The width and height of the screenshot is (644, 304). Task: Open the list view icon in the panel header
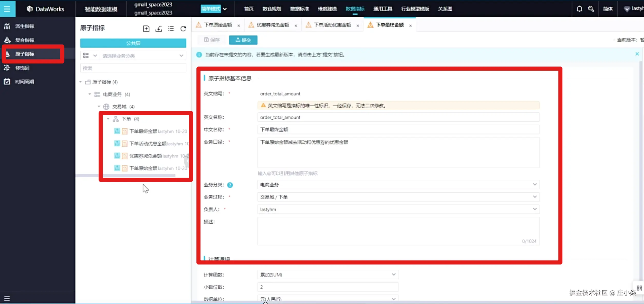click(x=171, y=28)
